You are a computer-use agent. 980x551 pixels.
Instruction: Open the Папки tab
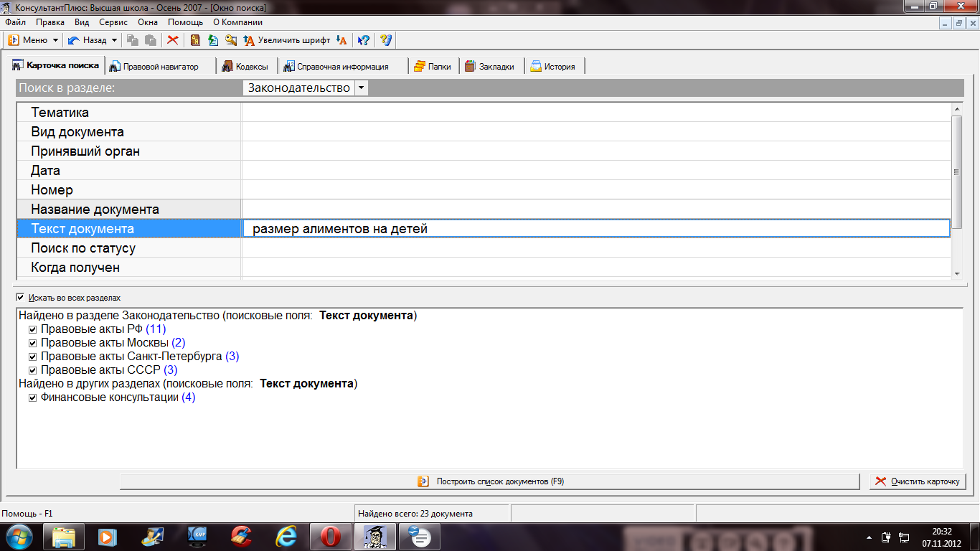(x=433, y=66)
